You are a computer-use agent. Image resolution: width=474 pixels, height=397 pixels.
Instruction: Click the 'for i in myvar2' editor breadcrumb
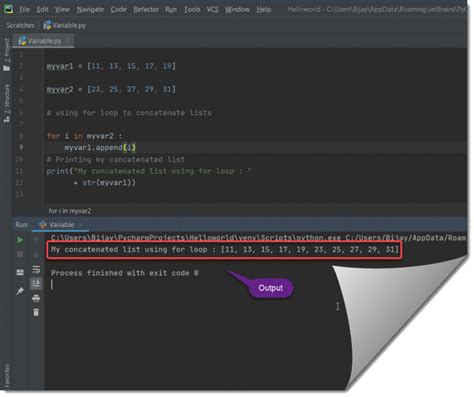(x=70, y=211)
